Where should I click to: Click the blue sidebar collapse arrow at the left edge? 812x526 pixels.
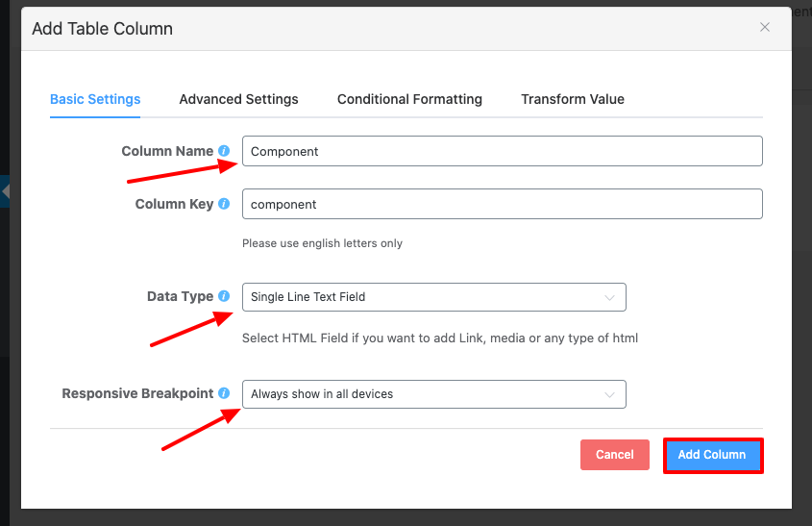click(x=5, y=191)
